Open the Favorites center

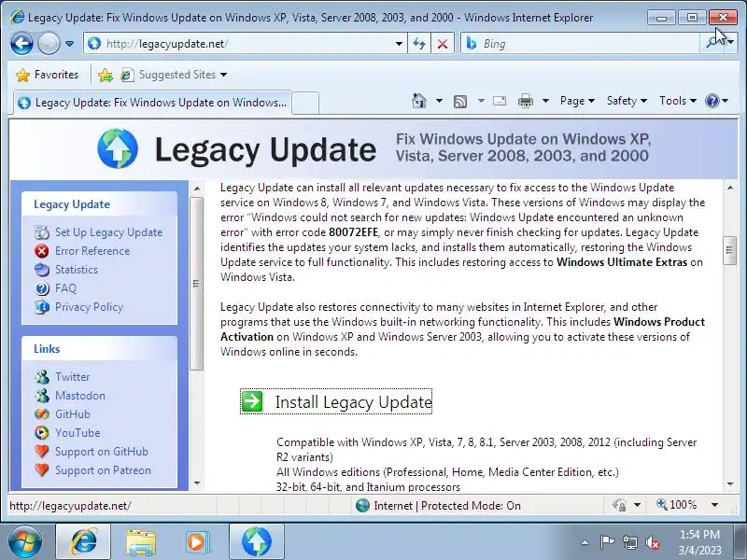[x=47, y=75]
